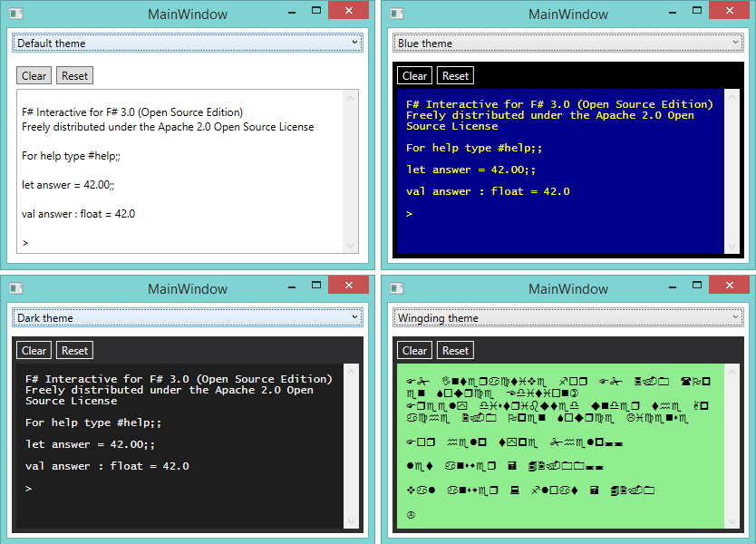Click Reset in the Dark theme window

[x=74, y=351]
